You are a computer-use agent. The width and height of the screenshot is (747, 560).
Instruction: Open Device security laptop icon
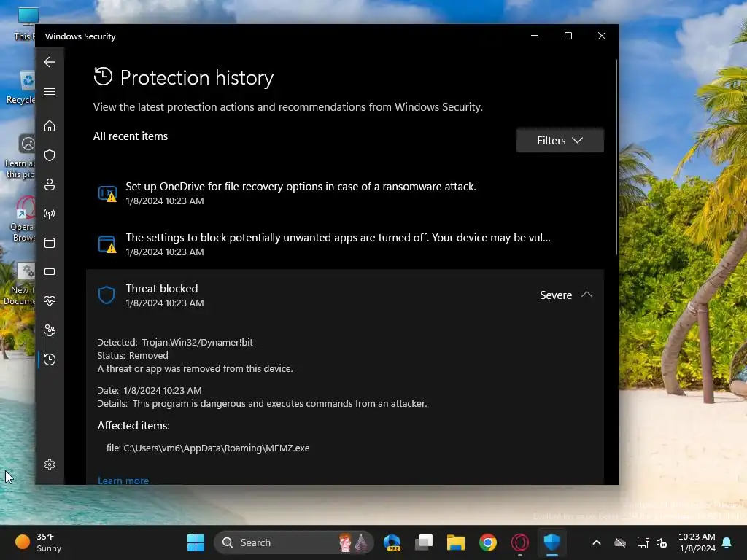[x=50, y=272]
